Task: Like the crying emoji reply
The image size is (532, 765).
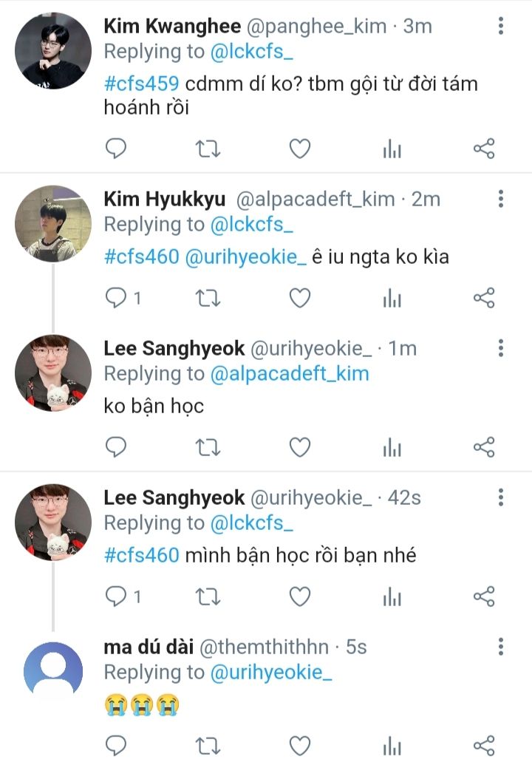Action: (x=299, y=744)
